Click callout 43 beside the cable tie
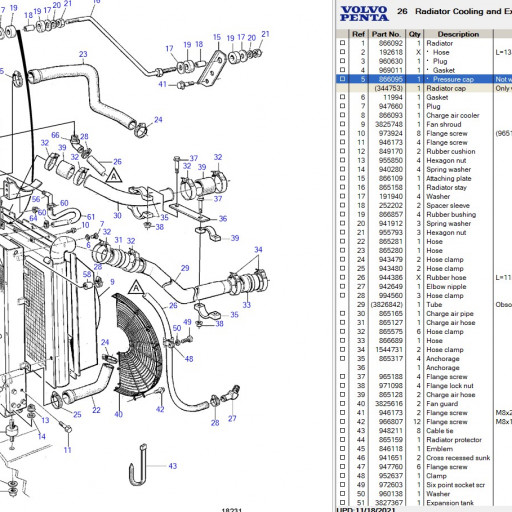 click(173, 466)
